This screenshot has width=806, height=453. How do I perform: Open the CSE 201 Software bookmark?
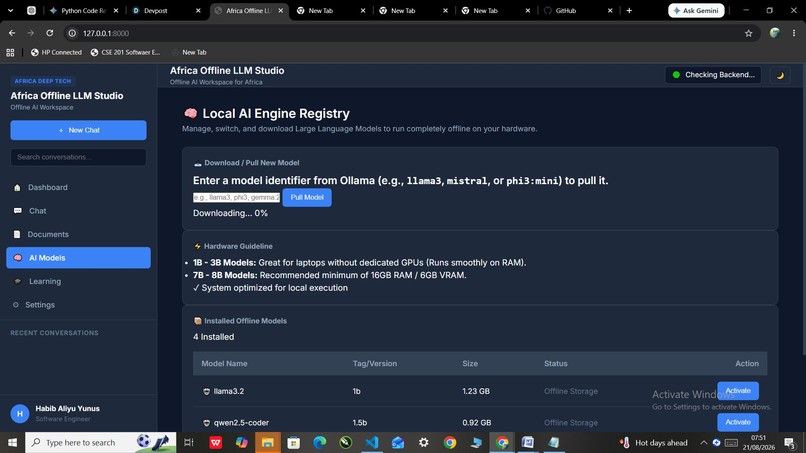coord(125,52)
